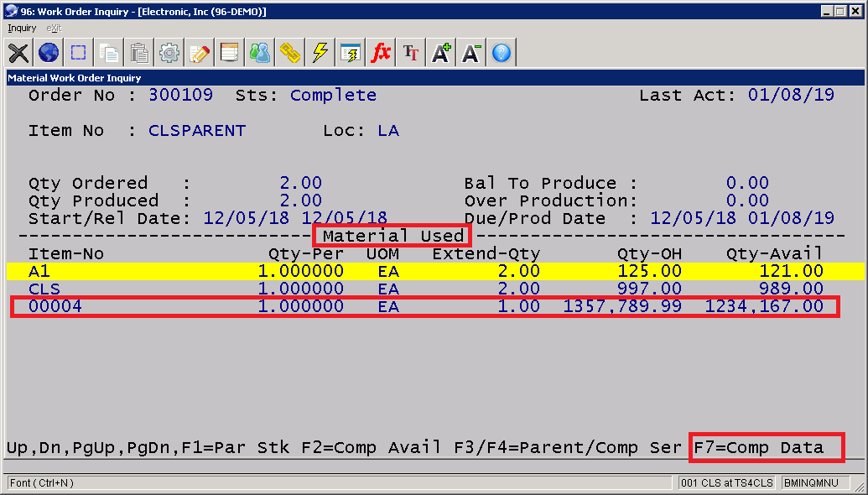This screenshot has width=868, height=495.
Task: Activate the dashed rectangle selection tool
Action: [79, 53]
